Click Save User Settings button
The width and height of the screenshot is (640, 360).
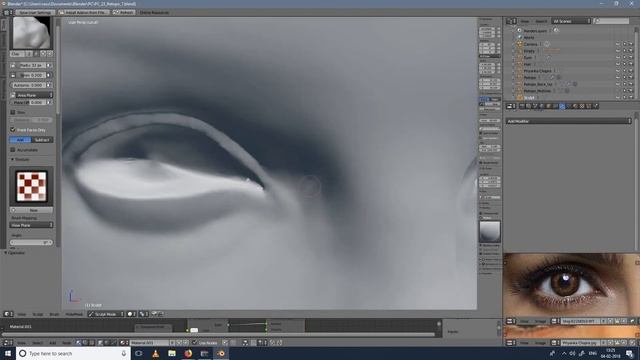click(x=35, y=12)
